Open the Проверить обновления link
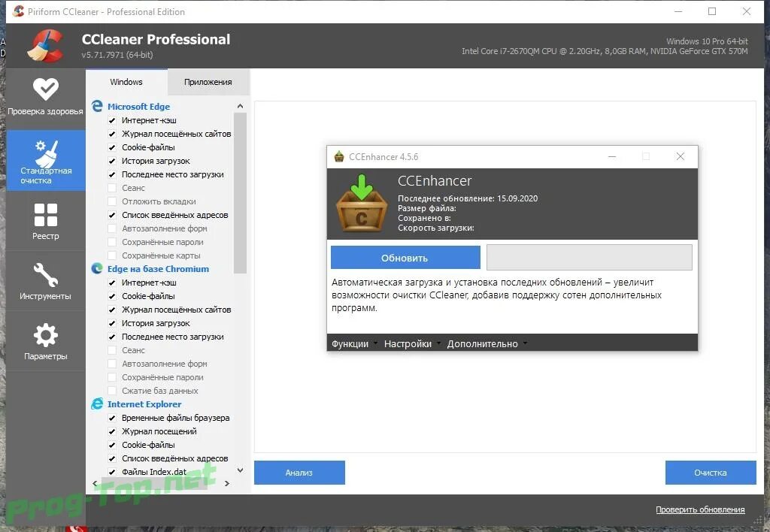Viewport: 770px width, 532px height. tap(700, 510)
